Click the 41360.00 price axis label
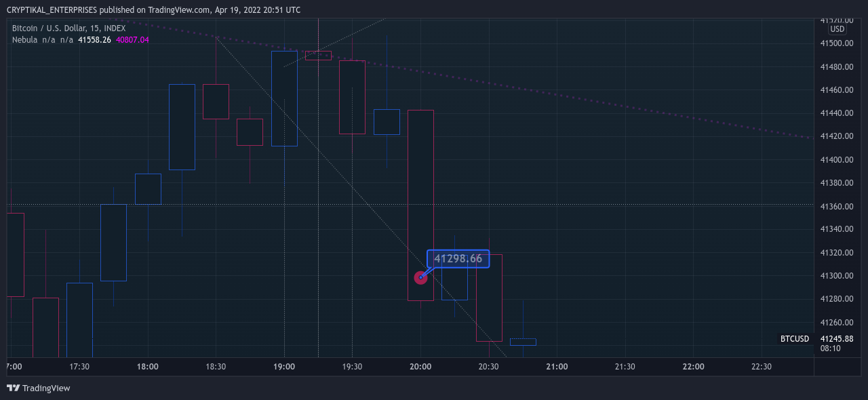Image resolution: width=868 pixels, height=400 pixels. point(836,206)
